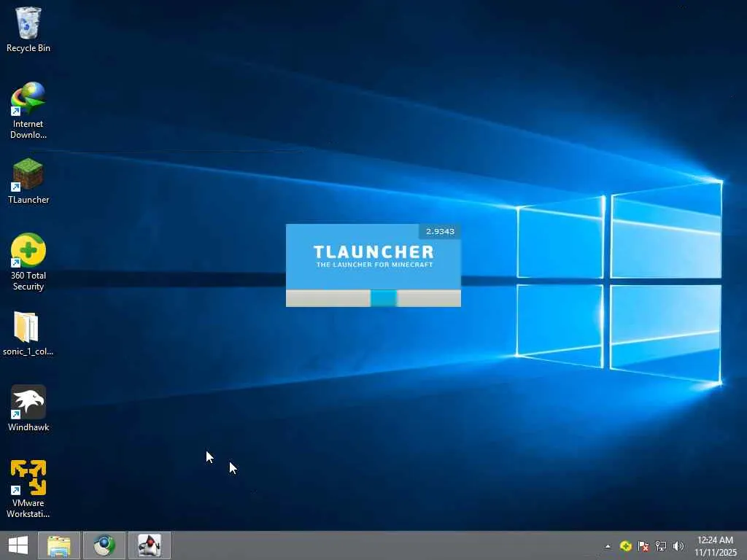Image resolution: width=747 pixels, height=560 pixels.
Task: Open the Windows Start button
Action: 18,545
